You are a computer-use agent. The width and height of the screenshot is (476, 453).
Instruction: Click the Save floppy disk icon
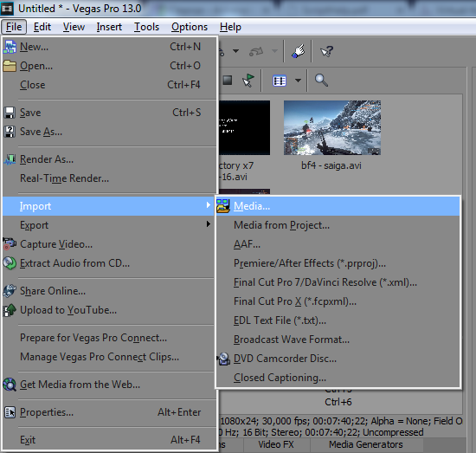(10, 113)
